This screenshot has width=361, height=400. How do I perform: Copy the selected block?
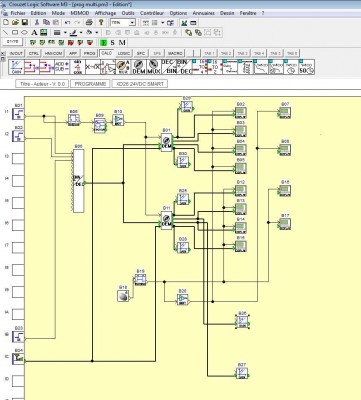click(46, 22)
